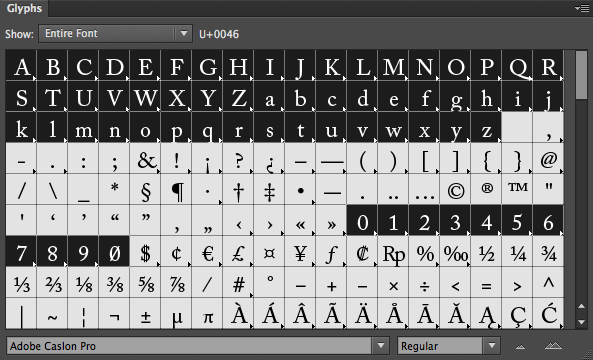The image size is (593, 360).
Task: Open the Adobe Caslon Pro font dropdown arrow
Action: (x=380, y=345)
